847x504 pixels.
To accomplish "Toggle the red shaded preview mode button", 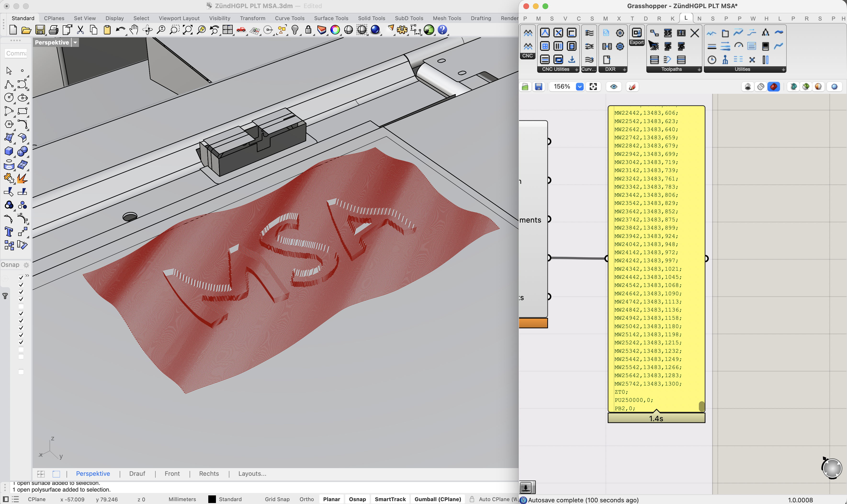I will click(x=774, y=87).
